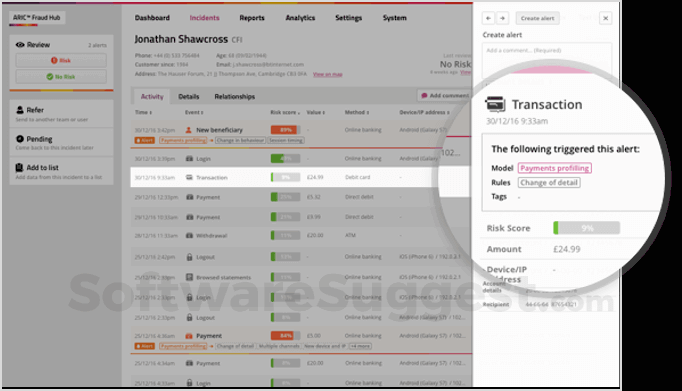682x391 pixels.
Task: Sort by Device/IP address column
Action: click(x=424, y=112)
